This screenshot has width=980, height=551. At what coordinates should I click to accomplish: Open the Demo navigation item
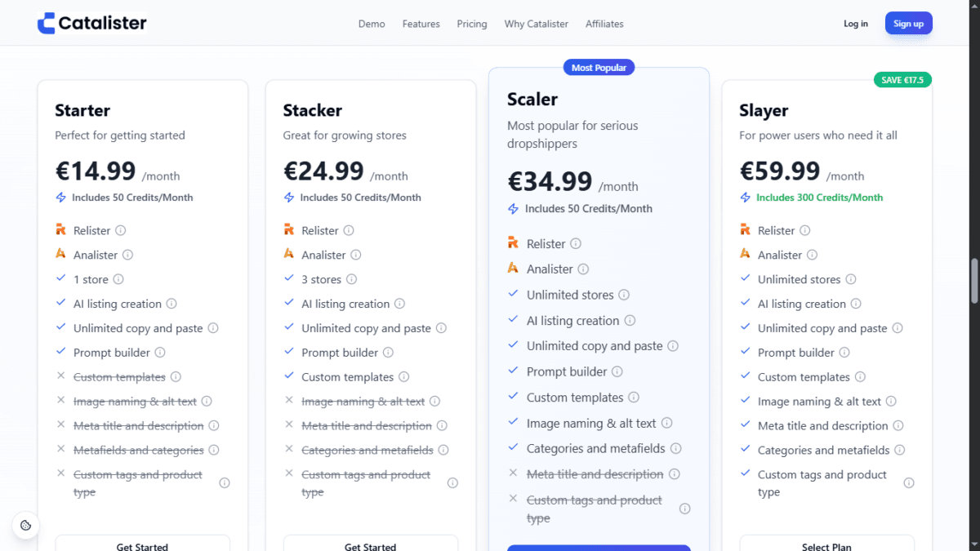[372, 24]
